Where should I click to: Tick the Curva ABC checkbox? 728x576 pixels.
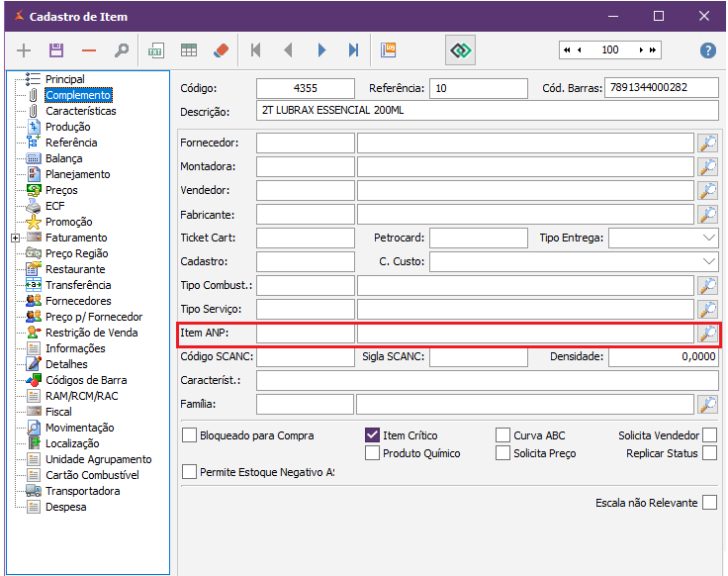click(x=503, y=435)
